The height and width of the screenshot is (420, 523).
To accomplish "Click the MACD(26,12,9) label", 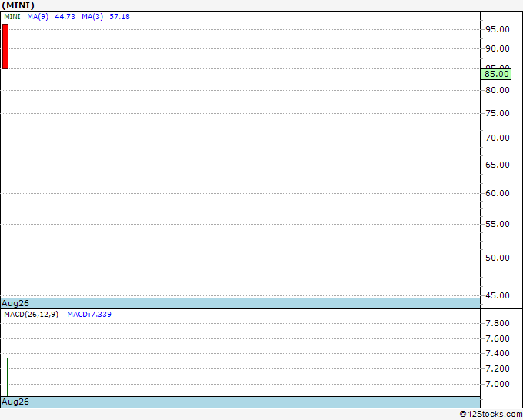I will [31, 315].
